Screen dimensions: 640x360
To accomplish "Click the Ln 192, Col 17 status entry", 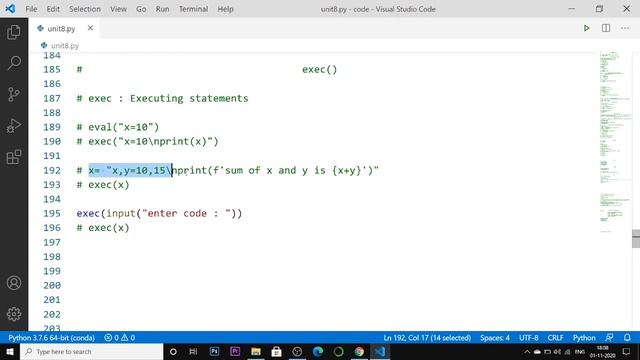I will [427, 338].
